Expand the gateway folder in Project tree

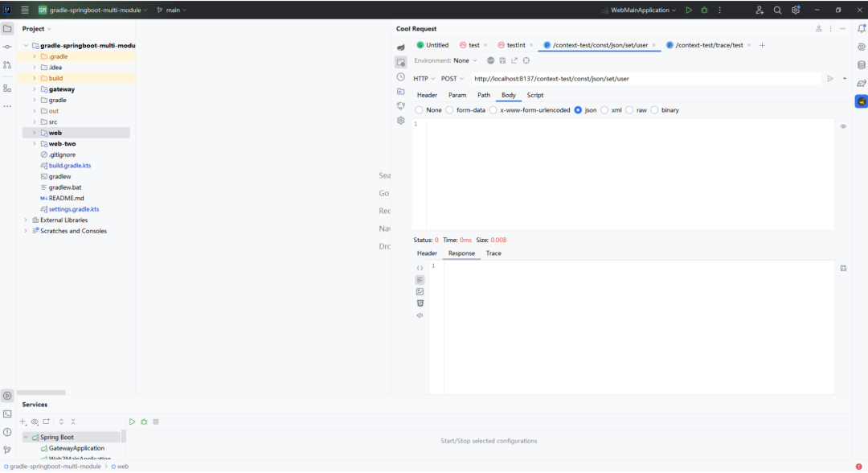35,88
